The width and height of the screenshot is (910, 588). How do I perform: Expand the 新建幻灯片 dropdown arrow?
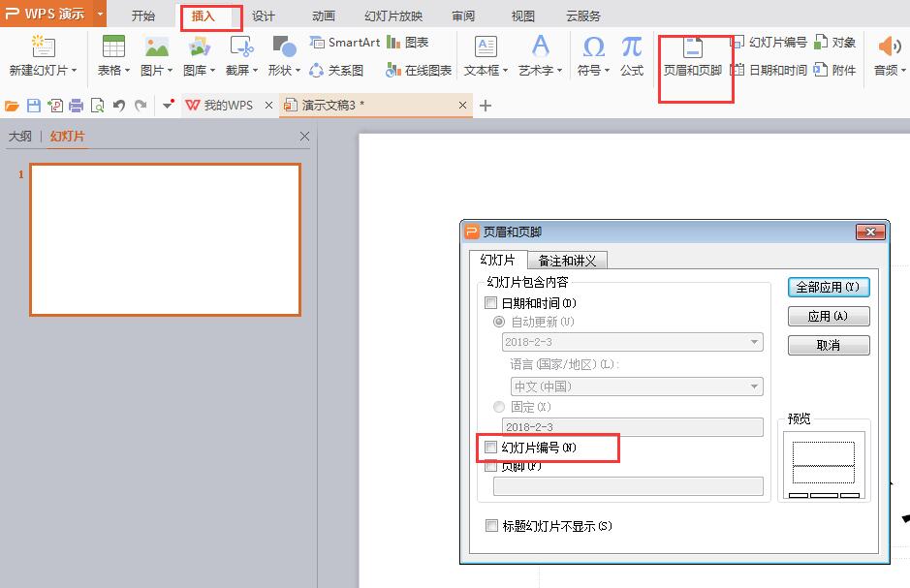pyautogui.click(x=74, y=70)
